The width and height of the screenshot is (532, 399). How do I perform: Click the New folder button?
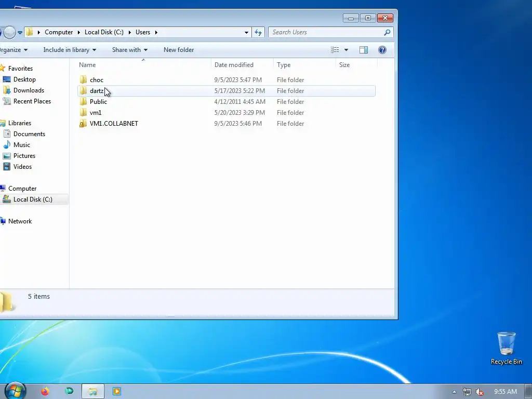click(x=179, y=50)
